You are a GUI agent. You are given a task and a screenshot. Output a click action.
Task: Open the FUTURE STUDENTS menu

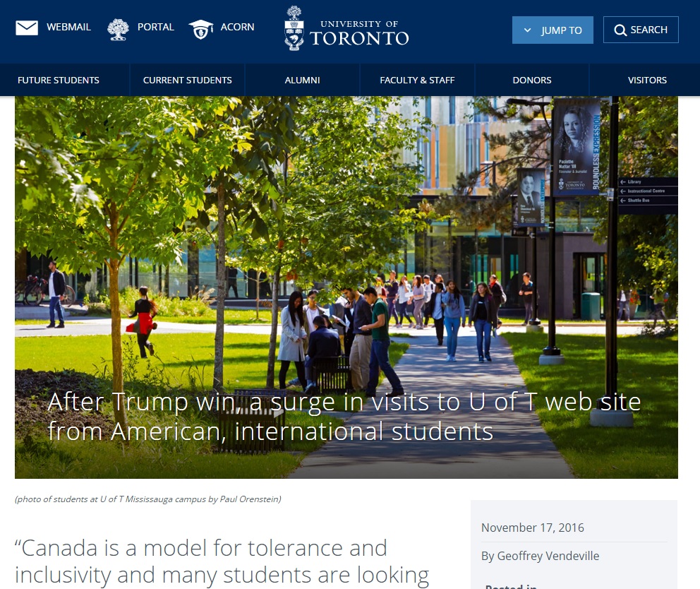tap(59, 80)
